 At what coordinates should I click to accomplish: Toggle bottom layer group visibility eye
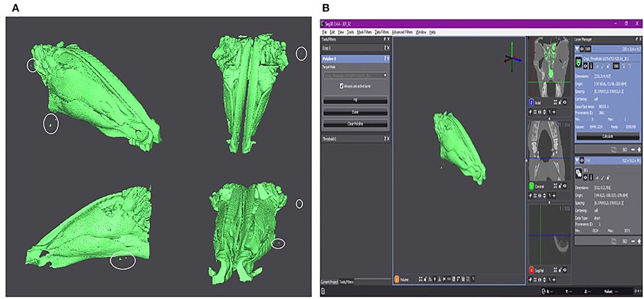pyautogui.click(x=582, y=160)
